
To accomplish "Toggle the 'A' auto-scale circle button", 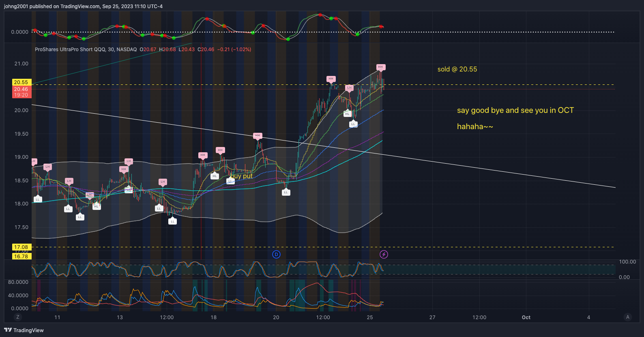I will point(628,317).
